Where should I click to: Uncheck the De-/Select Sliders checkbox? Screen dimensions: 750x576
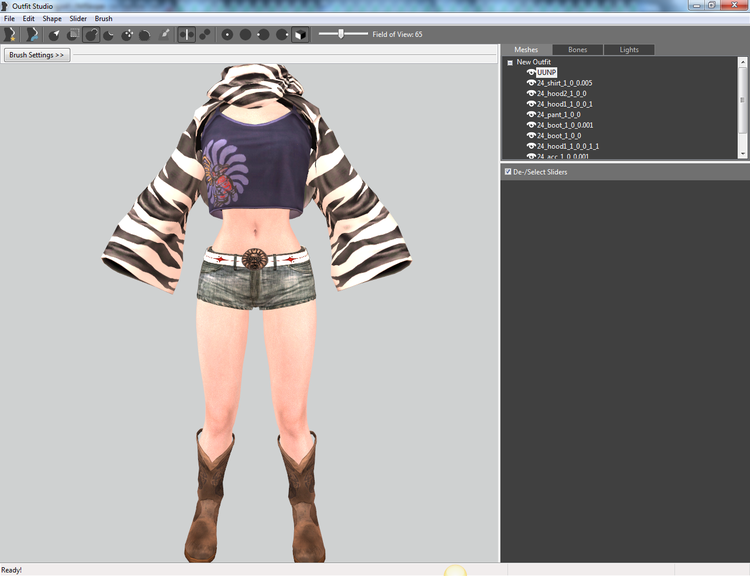[x=508, y=171]
